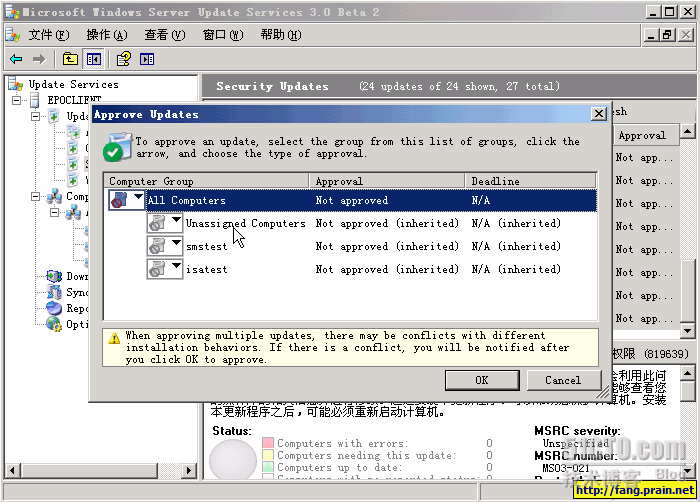Click right arrow of tree pane horizontal scrollbar
Image resolution: width=700 pixels, height=502 pixels.
189,470
